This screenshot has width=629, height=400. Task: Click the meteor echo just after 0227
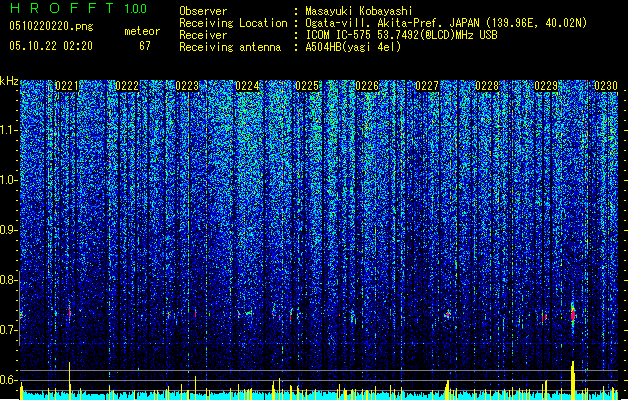click(x=447, y=315)
